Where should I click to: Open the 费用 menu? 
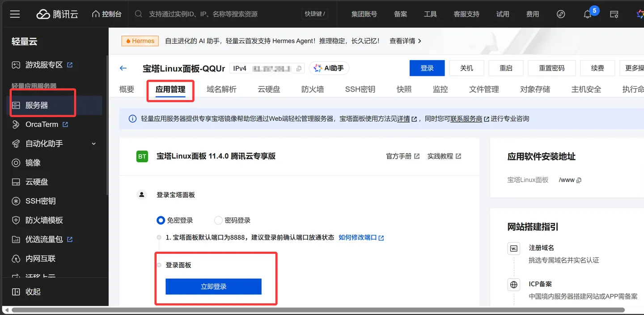(x=532, y=14)
